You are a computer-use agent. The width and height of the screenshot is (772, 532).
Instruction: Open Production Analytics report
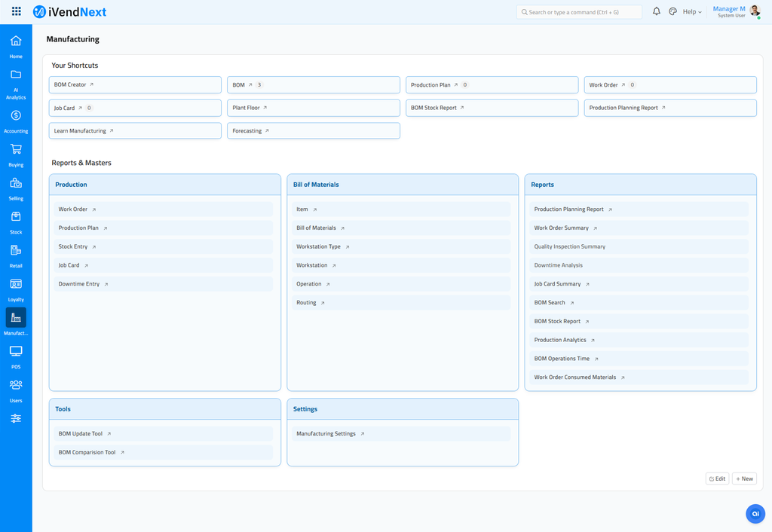coord(639,340)
